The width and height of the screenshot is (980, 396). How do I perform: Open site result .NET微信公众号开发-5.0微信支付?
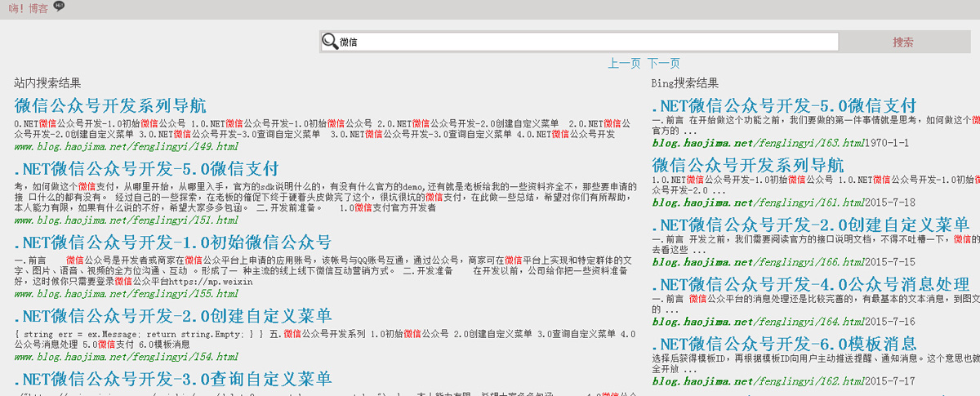(147, 170)
